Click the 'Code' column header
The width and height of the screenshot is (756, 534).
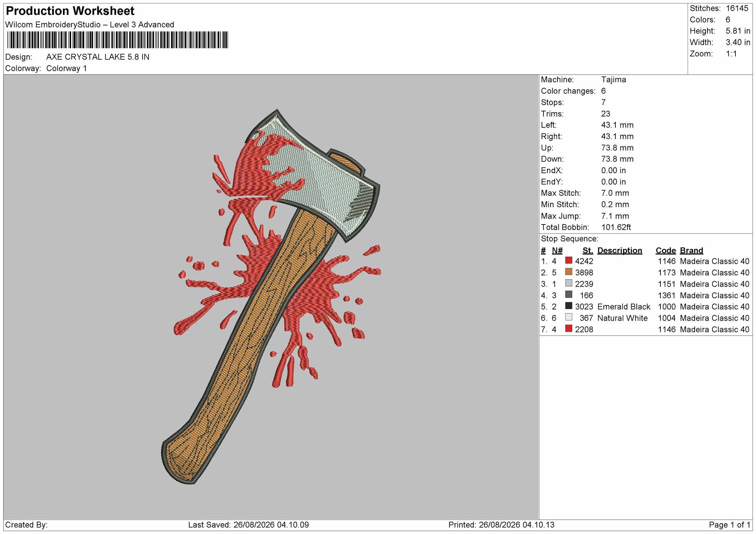[x=666, y=251]
